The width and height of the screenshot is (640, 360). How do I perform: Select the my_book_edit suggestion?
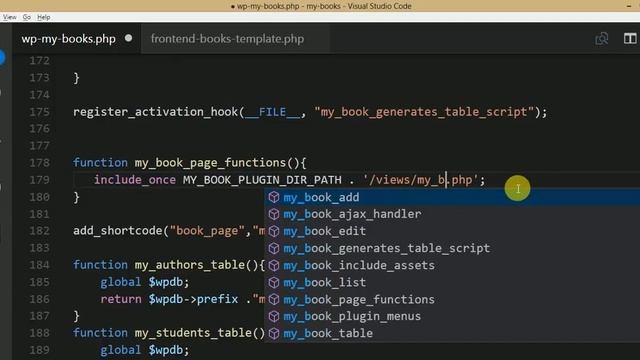pos(452,231)
